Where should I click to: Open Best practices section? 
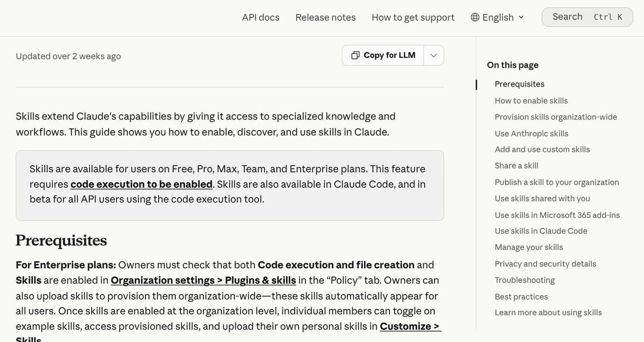[522, 296]
